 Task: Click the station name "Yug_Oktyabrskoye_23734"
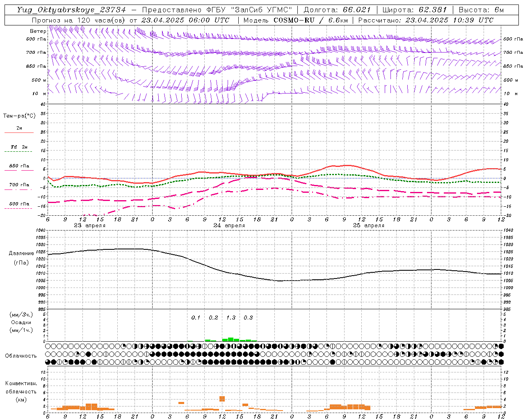[71, 10]
